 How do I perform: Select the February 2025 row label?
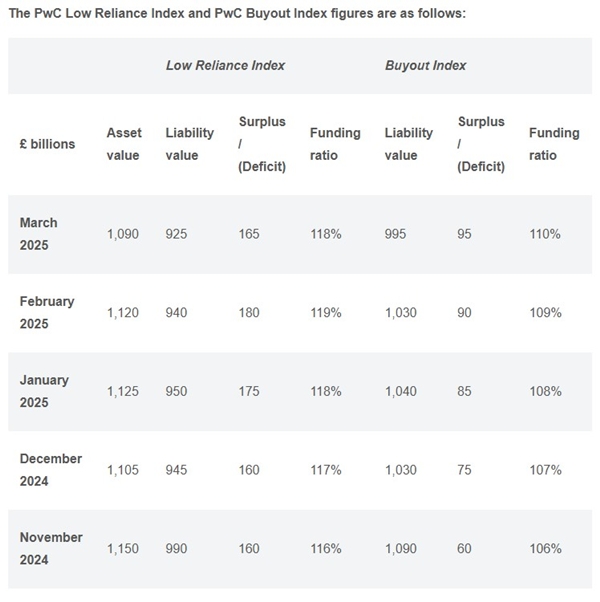click(x=47, y=312)
